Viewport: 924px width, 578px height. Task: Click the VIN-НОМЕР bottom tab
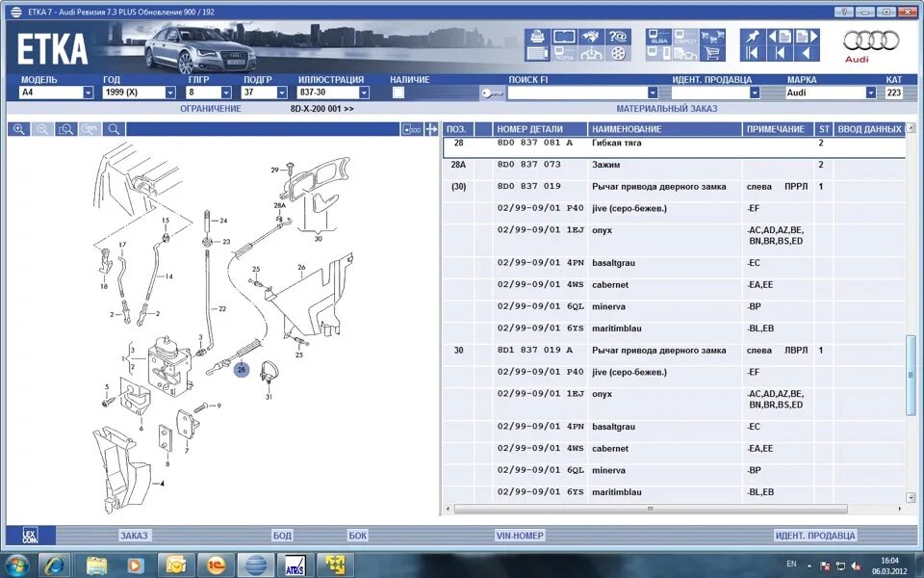pos(520,536)
